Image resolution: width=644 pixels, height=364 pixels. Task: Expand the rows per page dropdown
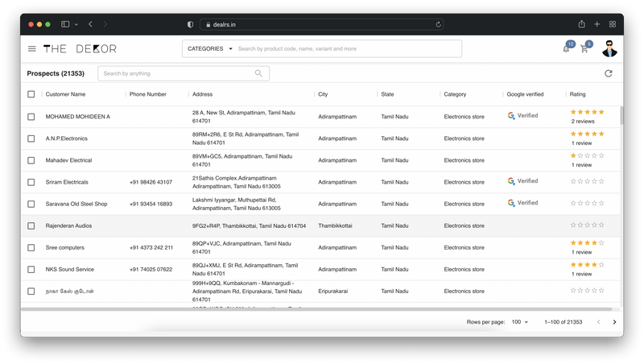[520, 322]
